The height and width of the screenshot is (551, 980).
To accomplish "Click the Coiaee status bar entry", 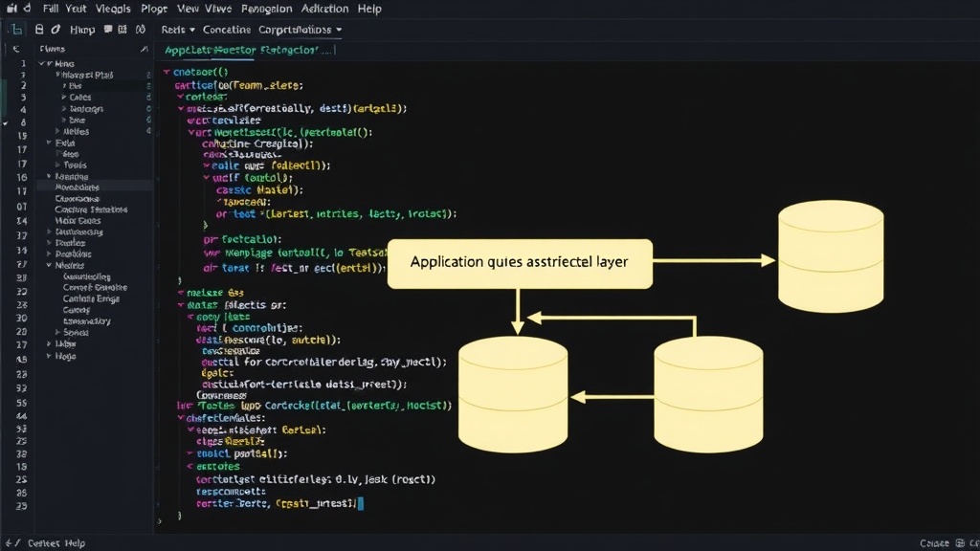I will (934, 543).
